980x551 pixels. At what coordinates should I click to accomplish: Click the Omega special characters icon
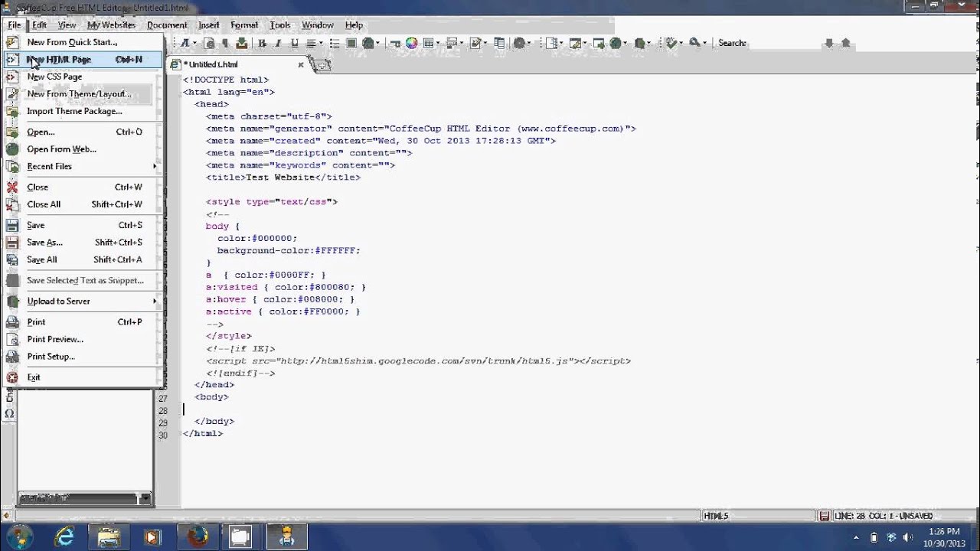9,413
